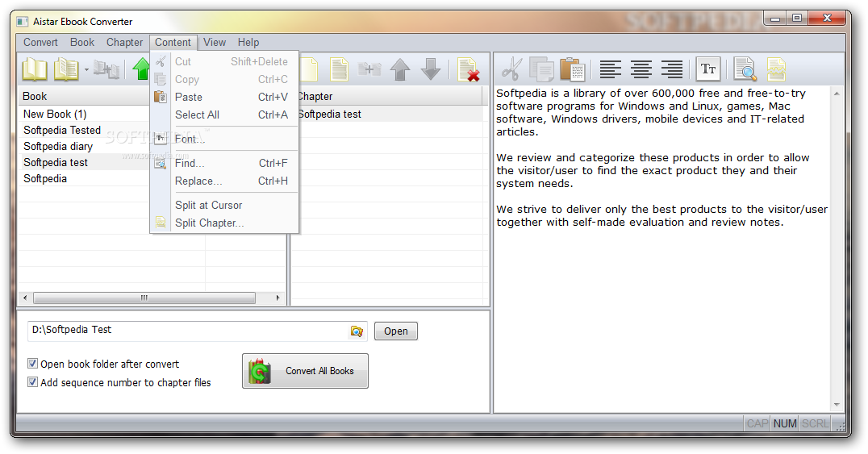Select the last book named Softpedia
Screen dimensions: 868x454
point(45,178)
